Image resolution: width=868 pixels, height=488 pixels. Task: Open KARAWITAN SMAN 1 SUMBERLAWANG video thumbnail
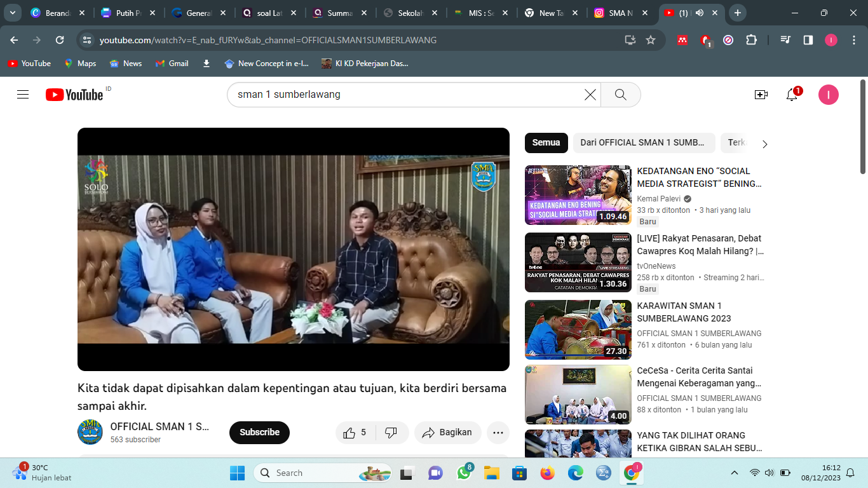pyautogui.click(x=578, y=330)
